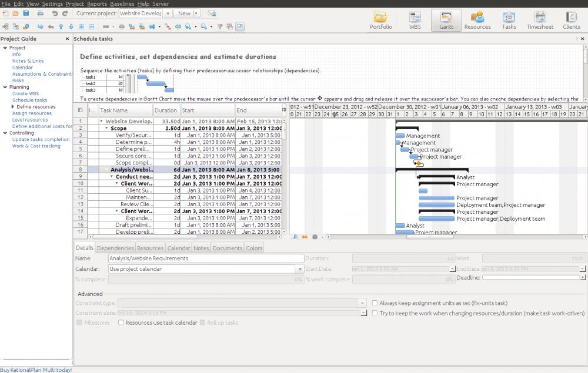The height and width of the screenshot is (373, 588).
Task: Enable the Milestone checkbox
Action: tap(81, 322)
